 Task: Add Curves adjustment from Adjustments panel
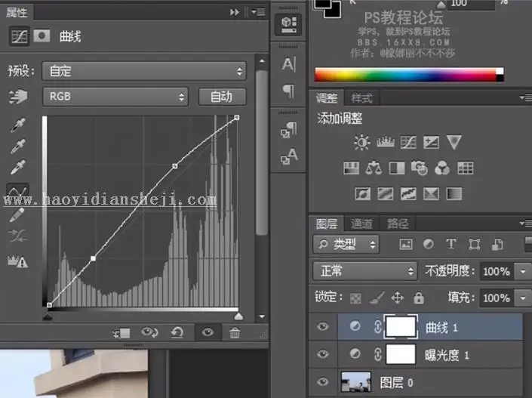coord(408,142)
